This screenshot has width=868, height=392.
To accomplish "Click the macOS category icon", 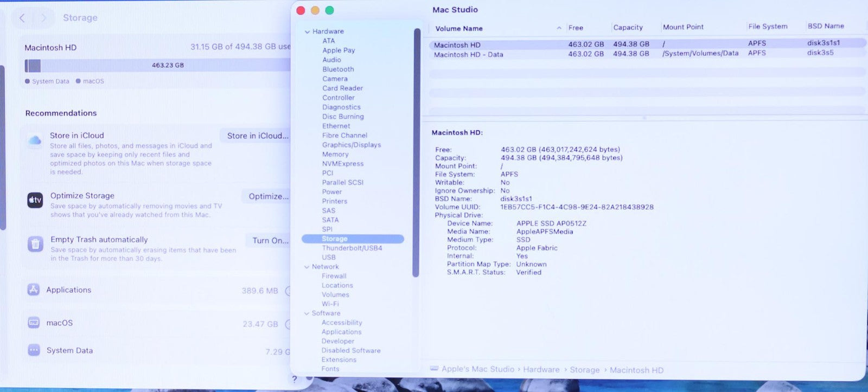I will coord(34,323).
